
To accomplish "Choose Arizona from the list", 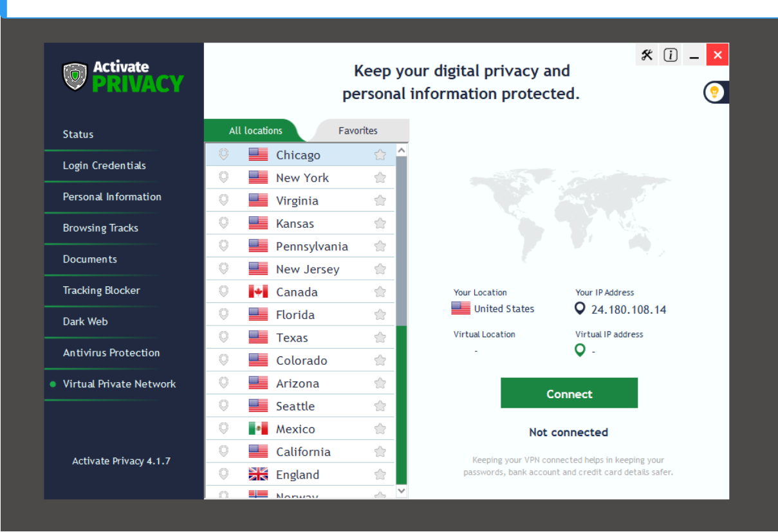I will click(x=300, y=383).
